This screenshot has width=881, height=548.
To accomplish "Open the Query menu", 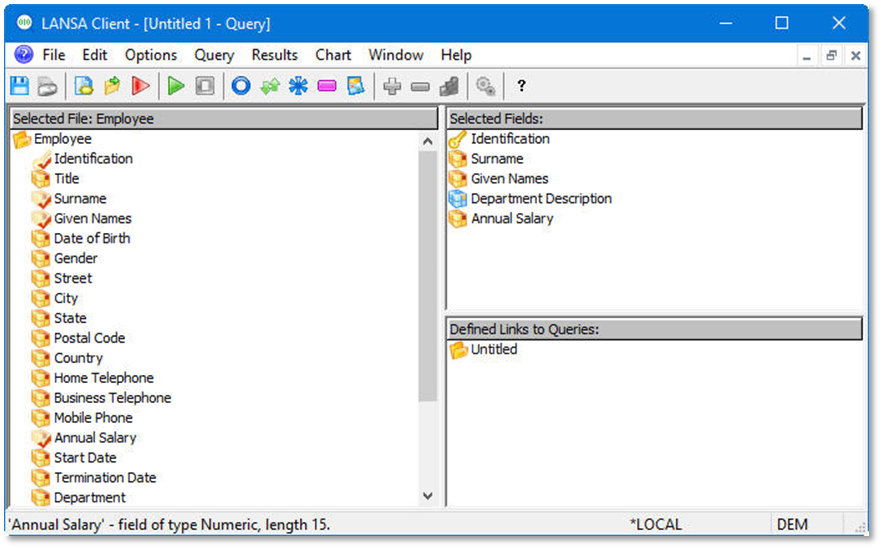I will [214, 55].
